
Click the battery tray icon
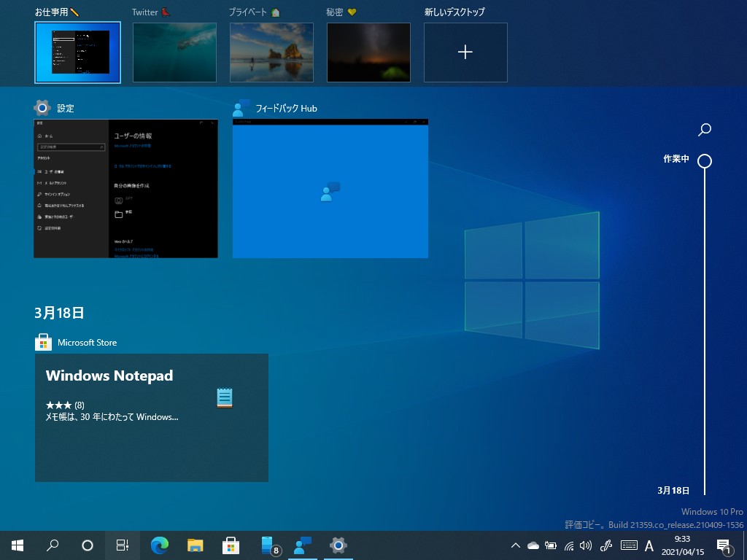pyautogui.click(x=551, y=545)
